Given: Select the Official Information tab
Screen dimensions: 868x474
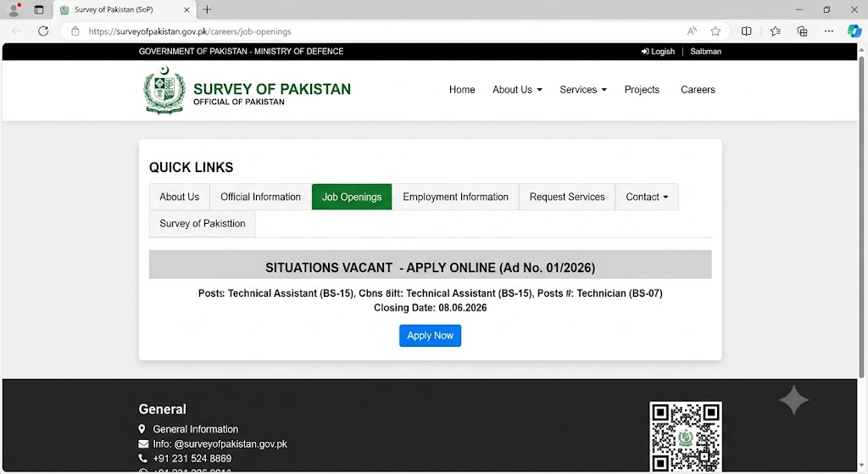Looking at the screenshot, I should tap(260, 197).
